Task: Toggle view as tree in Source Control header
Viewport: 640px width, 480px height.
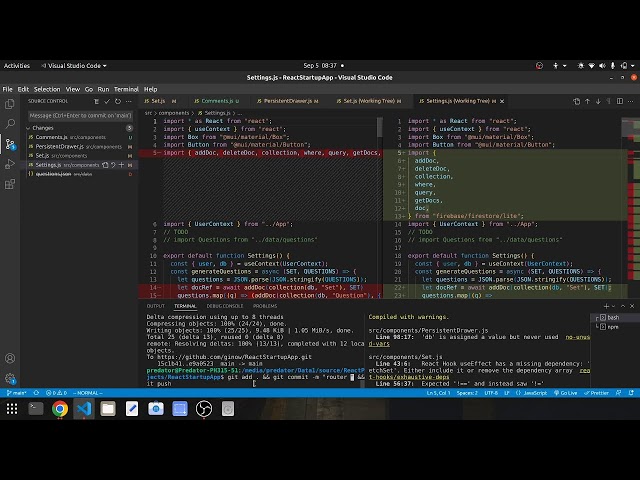Action: click(96, 101)
